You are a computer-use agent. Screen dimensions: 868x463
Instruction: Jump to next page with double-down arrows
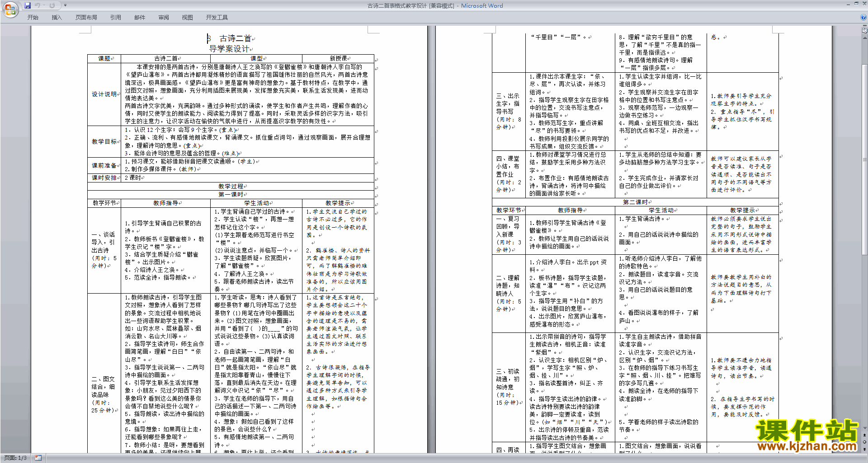[x=865, y=449]
